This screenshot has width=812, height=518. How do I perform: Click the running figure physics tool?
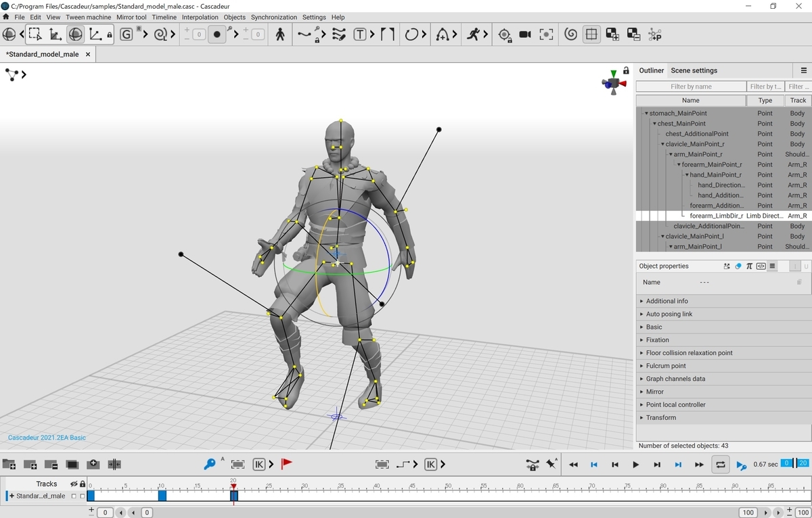pyautogui.click(x=474, y=34)
